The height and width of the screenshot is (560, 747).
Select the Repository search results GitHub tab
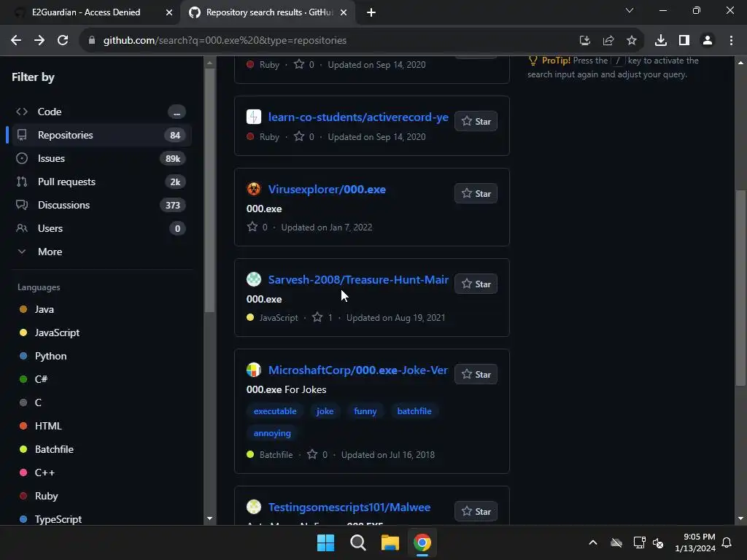(x=269, y=12)
